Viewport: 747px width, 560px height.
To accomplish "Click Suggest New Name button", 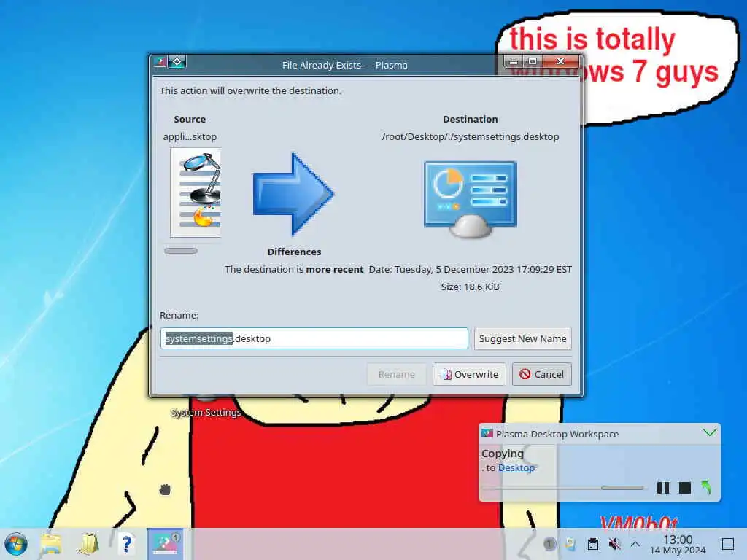I will 522,338.
